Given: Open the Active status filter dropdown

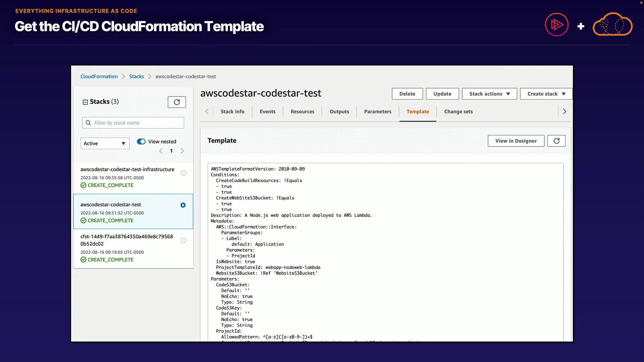Looking at the screenshot, I should coord(105,143).
